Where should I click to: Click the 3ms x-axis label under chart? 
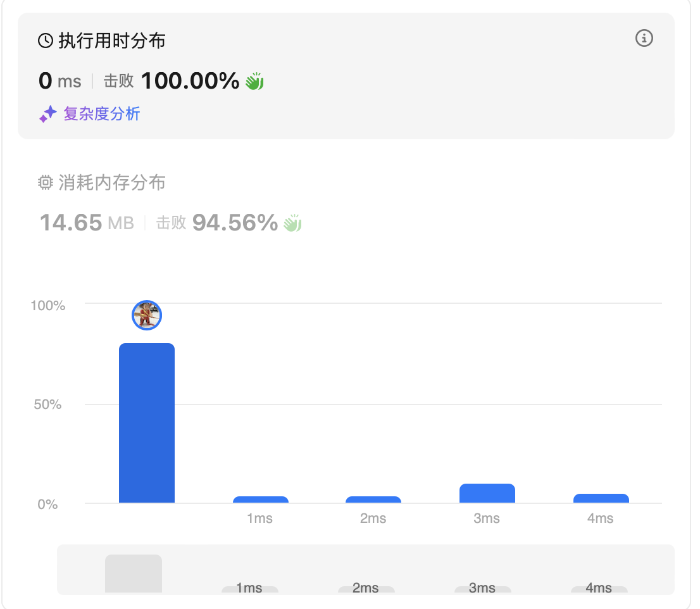[487, 518]
